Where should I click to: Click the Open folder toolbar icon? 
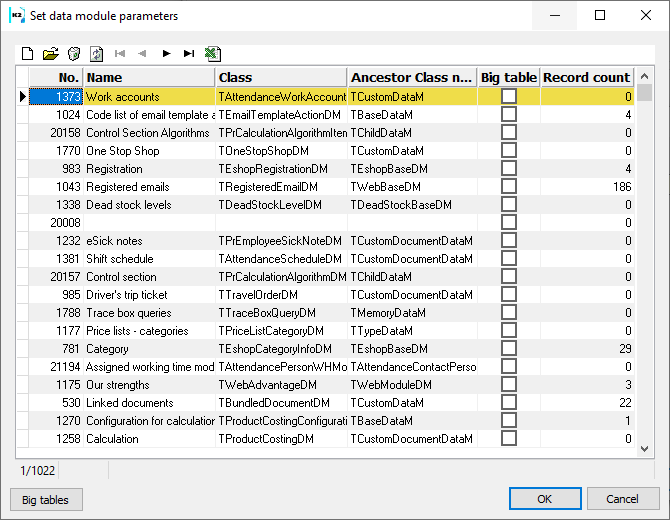tap(50, 54)
